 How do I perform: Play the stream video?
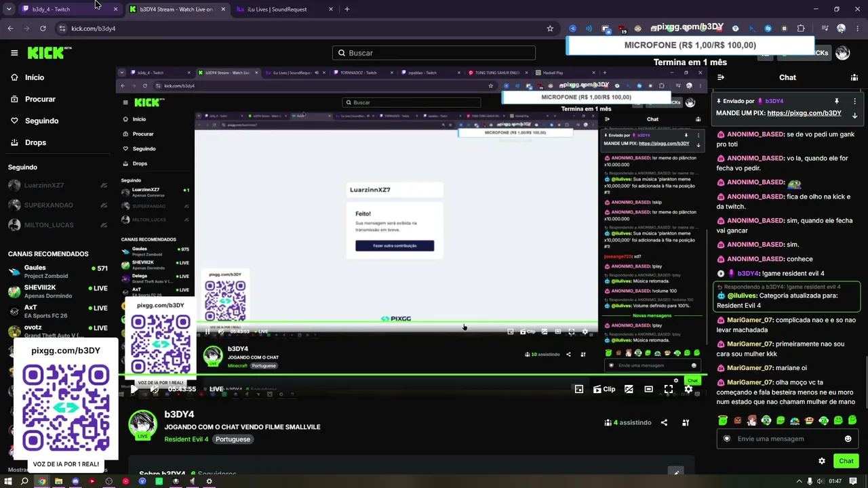click(x=134, y=389)
